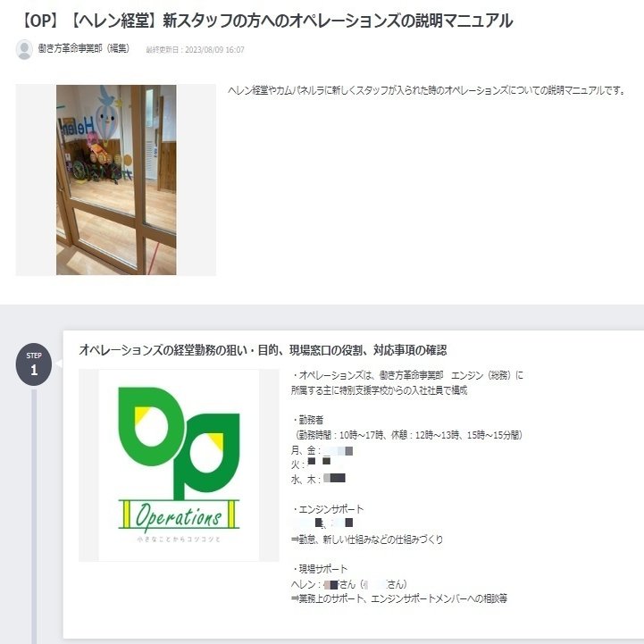The width and height of the screenshot is (644, 644).
Task: Click the author avatar icon
Action: pyautogui.click(x=24, y=49)
